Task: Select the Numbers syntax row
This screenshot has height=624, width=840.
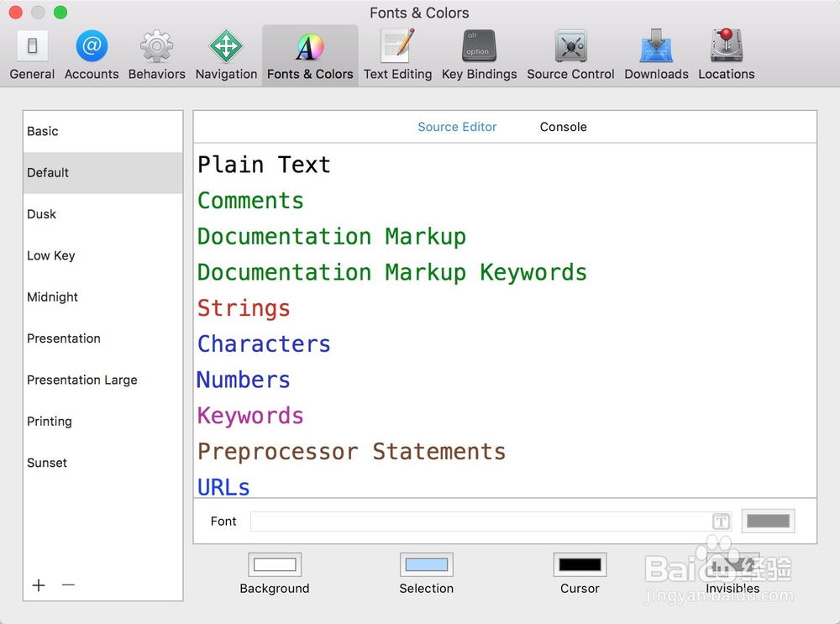Action: click(505, 380)
